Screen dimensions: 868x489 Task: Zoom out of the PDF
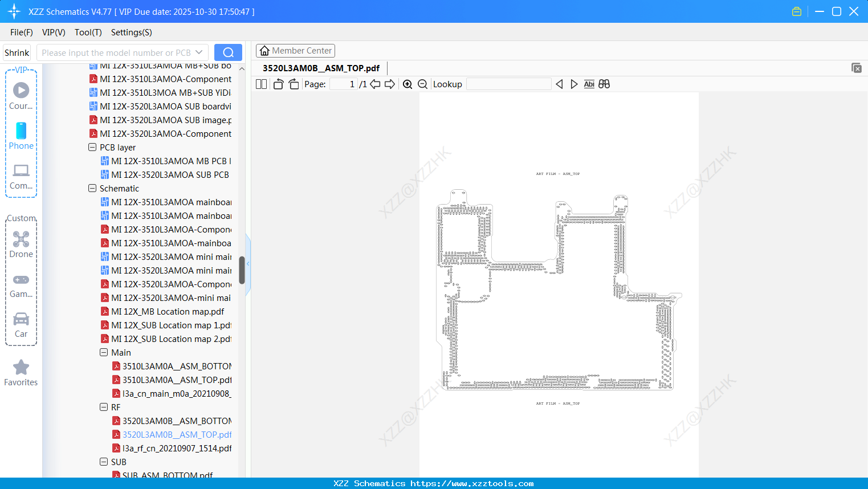click(423, 84)
